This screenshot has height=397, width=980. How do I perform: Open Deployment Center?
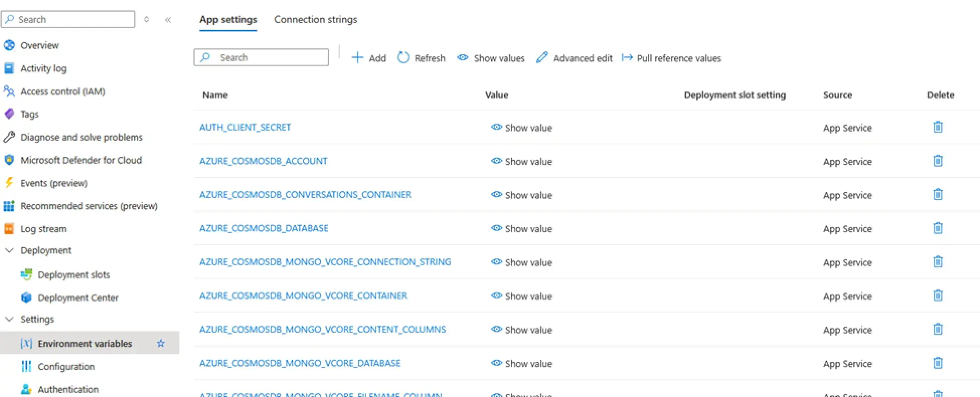(78, 297)
